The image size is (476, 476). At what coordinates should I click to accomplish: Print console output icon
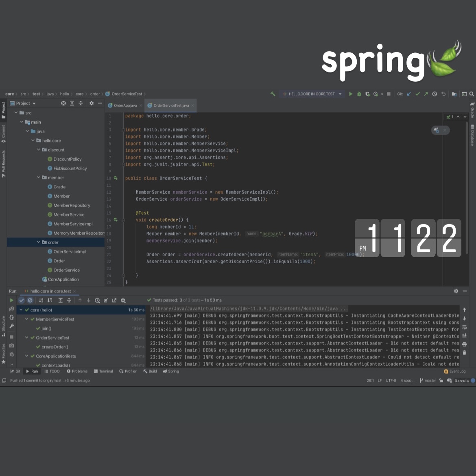click(464, 344)
